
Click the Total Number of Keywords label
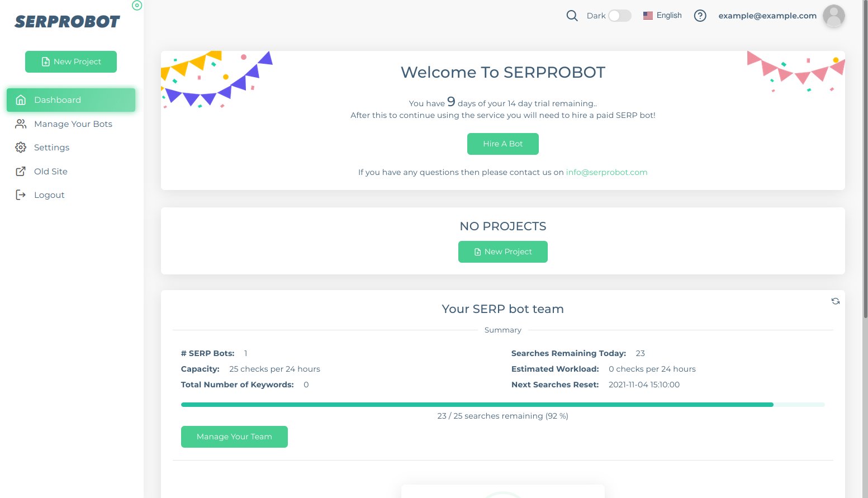coord(238,385)
